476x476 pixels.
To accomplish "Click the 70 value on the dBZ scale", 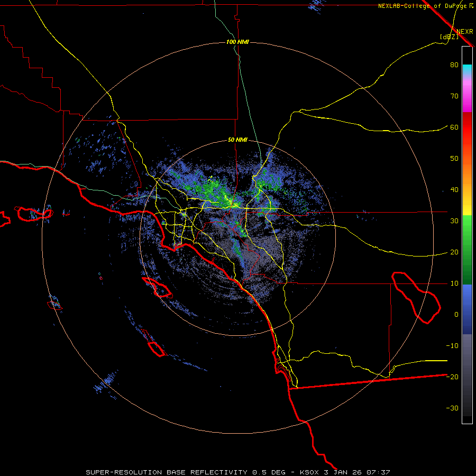I will point(454,96).
